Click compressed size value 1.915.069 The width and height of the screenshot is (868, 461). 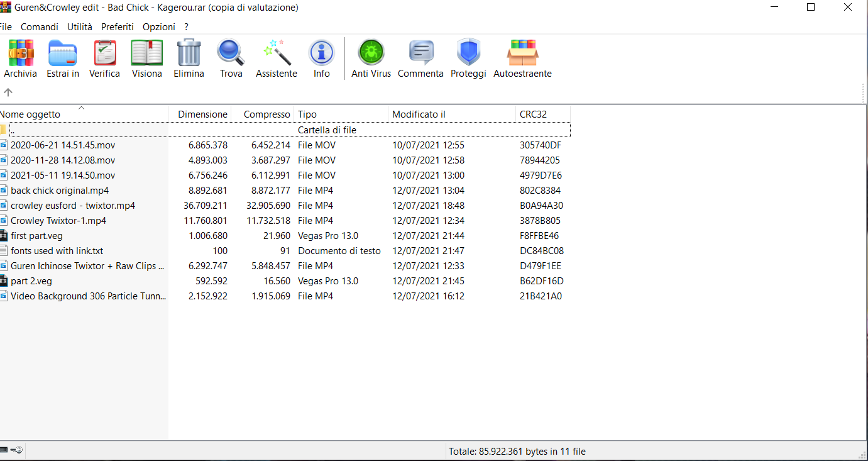(271, 296)
